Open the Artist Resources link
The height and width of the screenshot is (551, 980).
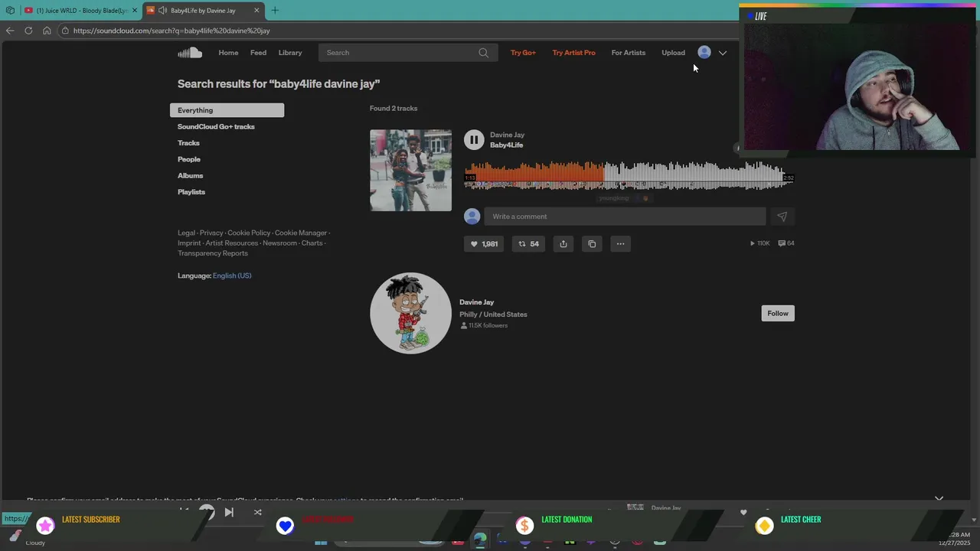(x=232, y=243)
